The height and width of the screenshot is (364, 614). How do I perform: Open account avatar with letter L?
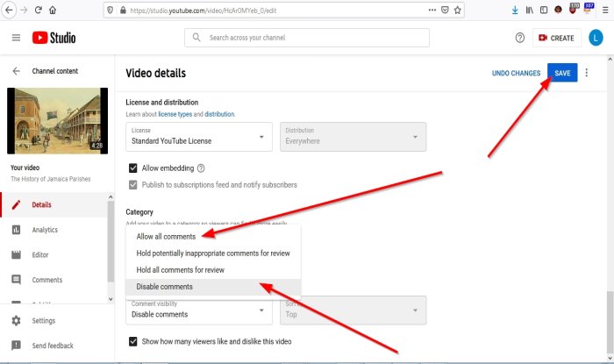coord(596,38)
